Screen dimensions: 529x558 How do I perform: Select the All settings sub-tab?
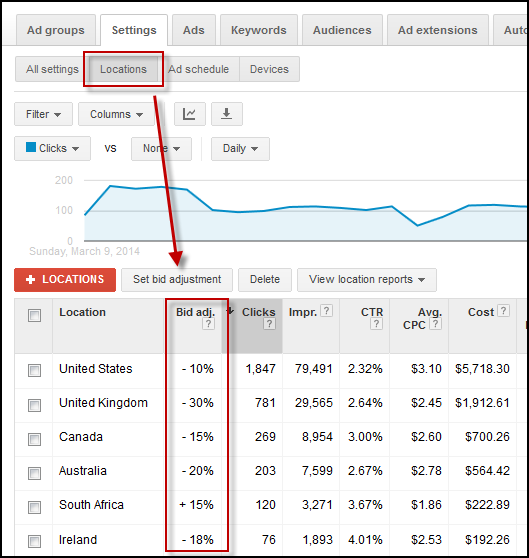point(52,69)
